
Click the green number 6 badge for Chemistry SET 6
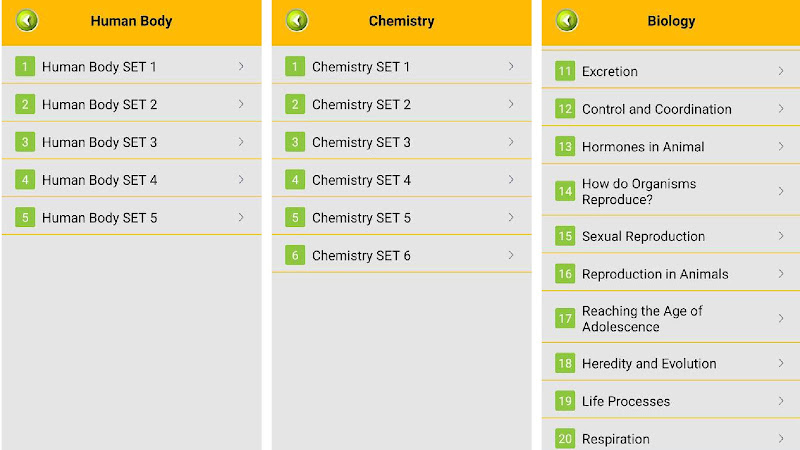pos(295,255)
